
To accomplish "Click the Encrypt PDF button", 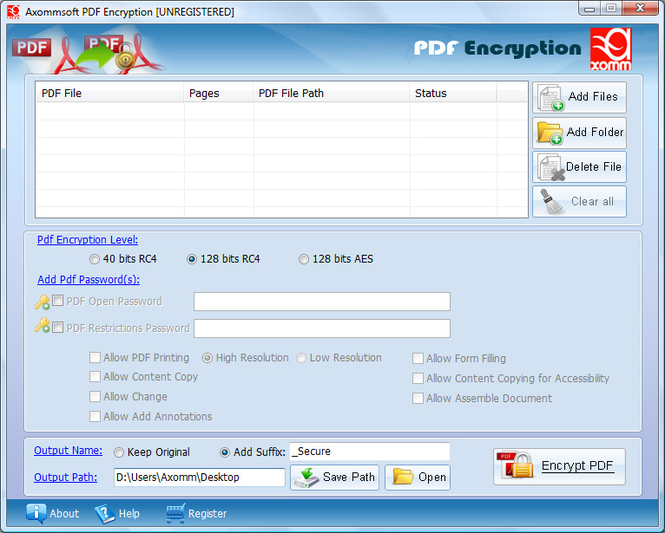I will coord(559,466).
